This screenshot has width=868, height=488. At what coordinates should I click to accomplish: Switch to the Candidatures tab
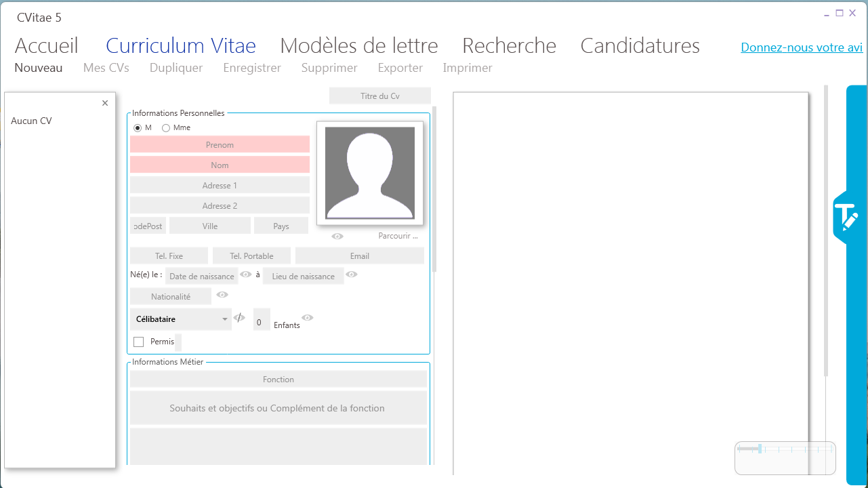[640, 46]
